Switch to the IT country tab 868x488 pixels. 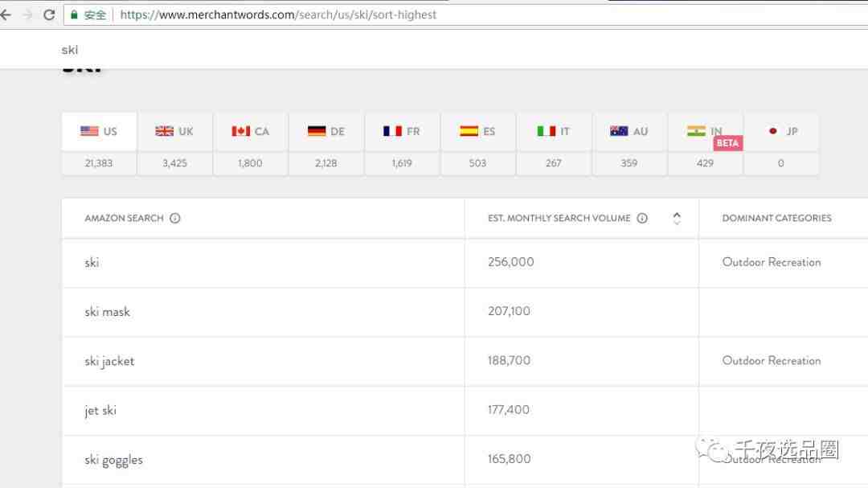554,132
